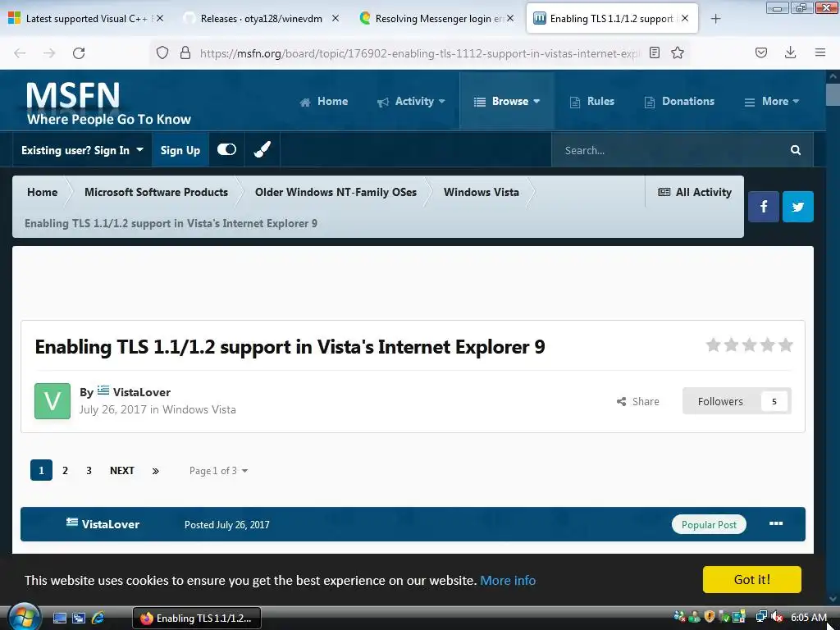Save page to Pocket icon
Viewport: 840px width, 630px height.
[x=761, y=52]
